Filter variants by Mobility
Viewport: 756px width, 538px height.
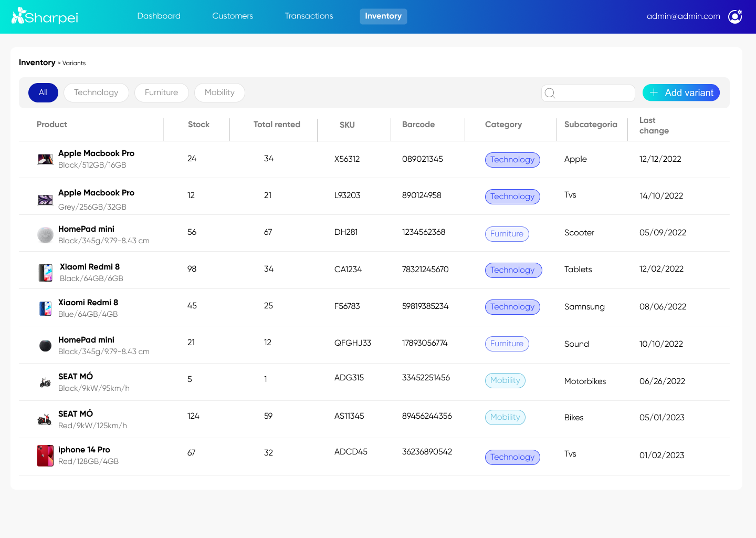pos(219,92)
